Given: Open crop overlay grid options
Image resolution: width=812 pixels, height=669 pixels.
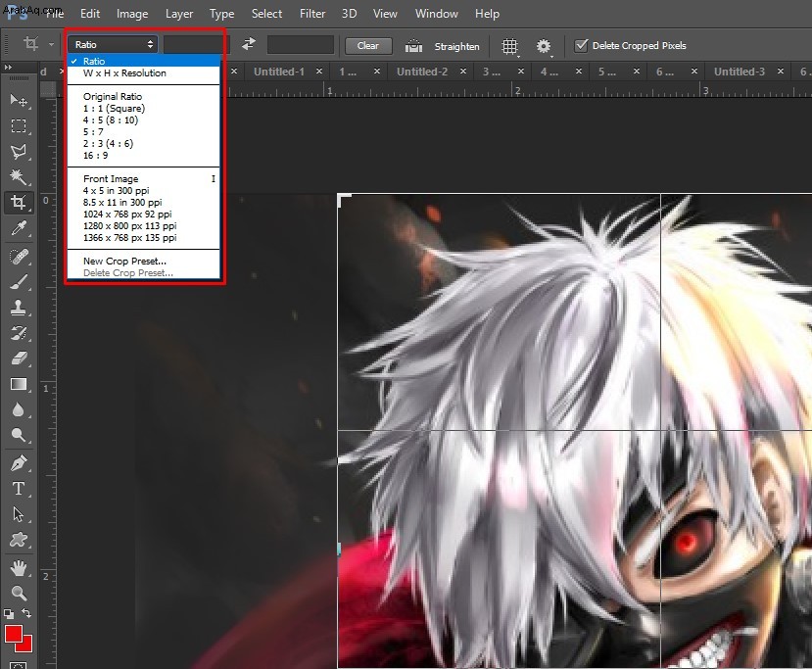Looking at the screenshot, I should 510,47.
